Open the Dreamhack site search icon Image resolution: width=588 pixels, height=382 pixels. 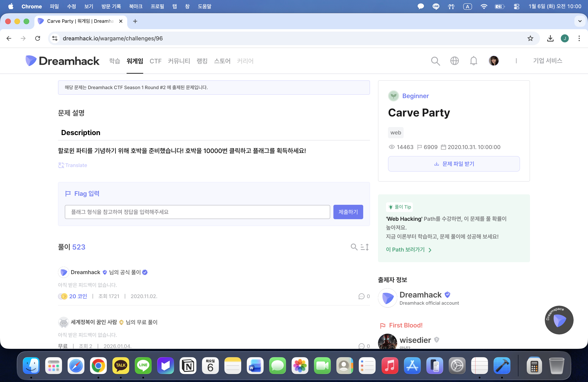435,61
